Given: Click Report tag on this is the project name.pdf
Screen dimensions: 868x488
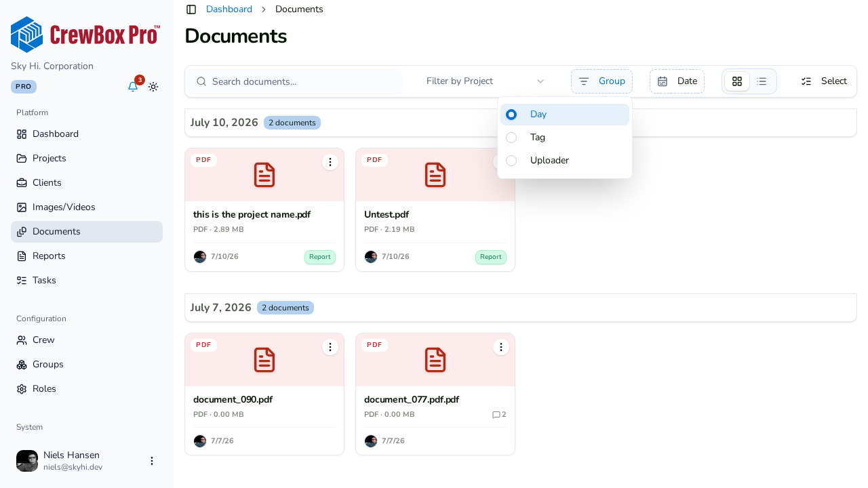Looking at the screenshot, I should [320, 257].
